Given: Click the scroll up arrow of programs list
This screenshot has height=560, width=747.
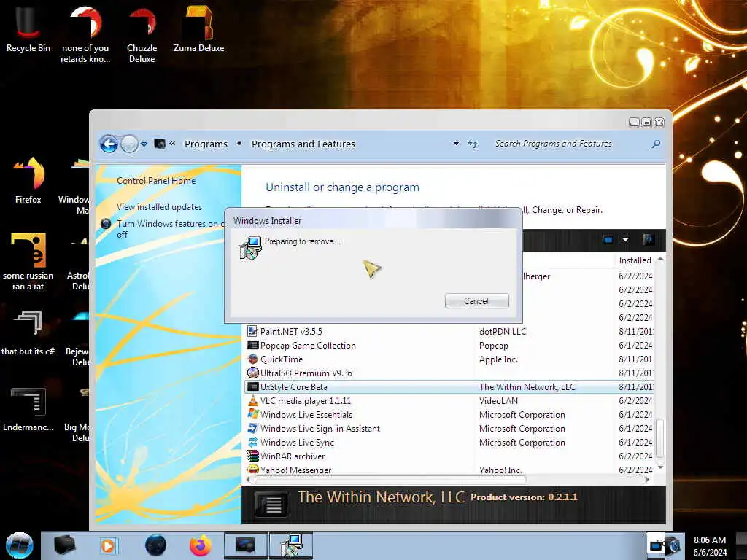Looking at the screenshot, I should [660, 259].
